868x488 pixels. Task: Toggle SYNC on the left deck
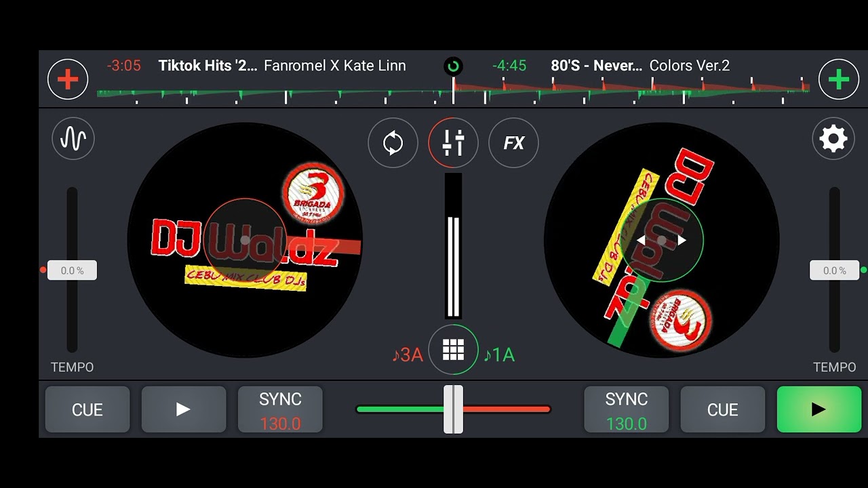(x=280, y=409)
